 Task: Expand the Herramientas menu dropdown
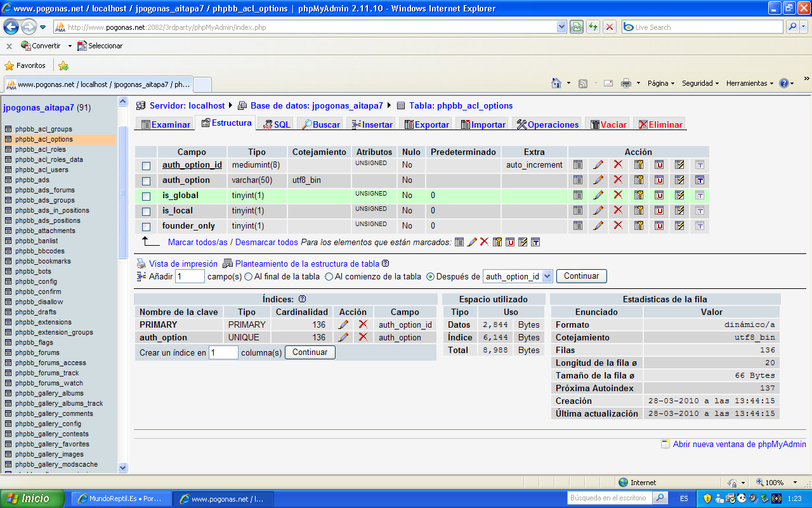tap(771, 83)
